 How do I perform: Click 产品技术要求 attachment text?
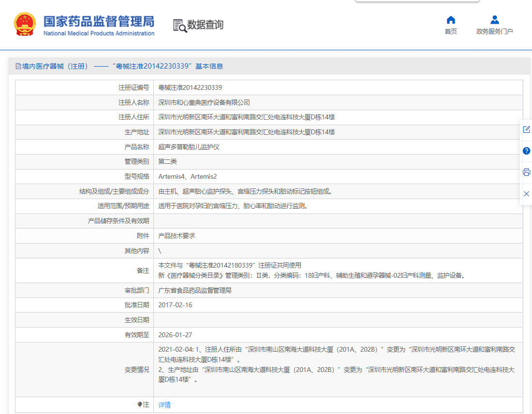tap(177, 236)
